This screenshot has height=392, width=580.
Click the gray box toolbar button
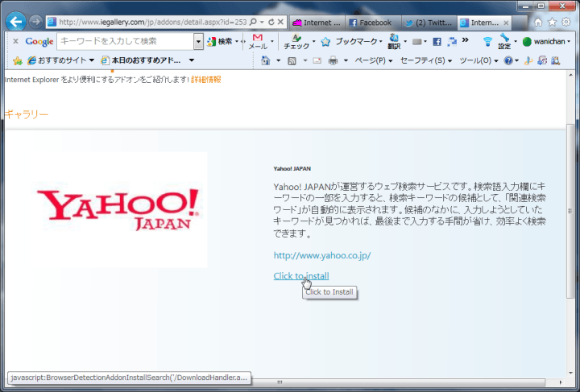click(417, 41)
